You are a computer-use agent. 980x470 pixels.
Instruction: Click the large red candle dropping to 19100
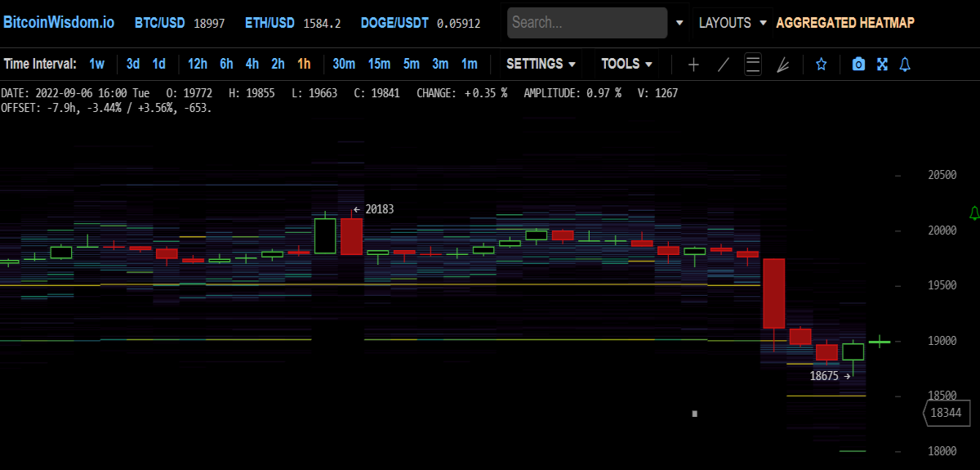coord(774,293)
